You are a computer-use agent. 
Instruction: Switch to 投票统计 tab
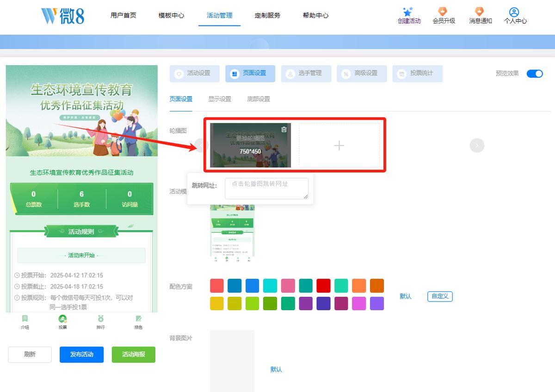click(x=418, y=73)
